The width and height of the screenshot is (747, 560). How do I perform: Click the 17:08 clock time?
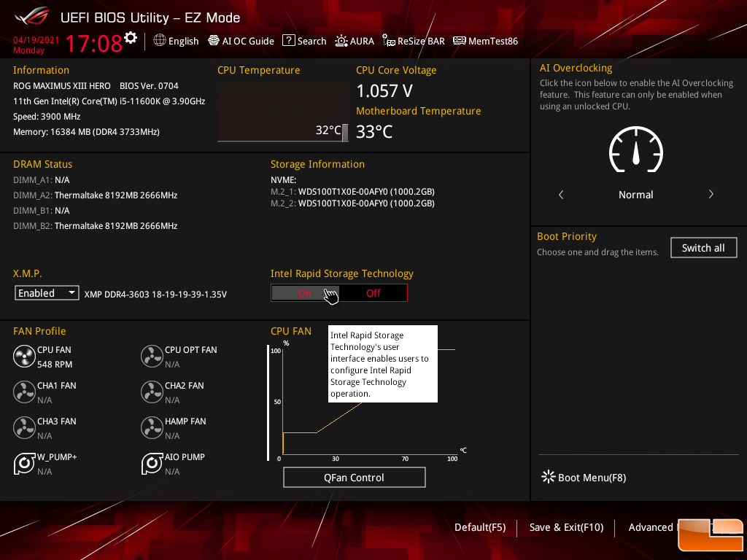tap(94, 43)
